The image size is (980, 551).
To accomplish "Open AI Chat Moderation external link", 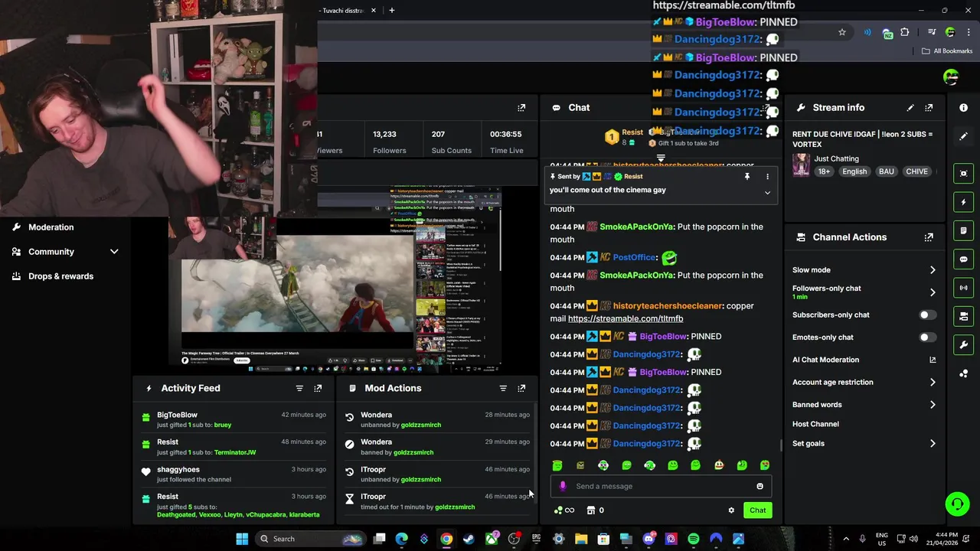I will (933, 360).
